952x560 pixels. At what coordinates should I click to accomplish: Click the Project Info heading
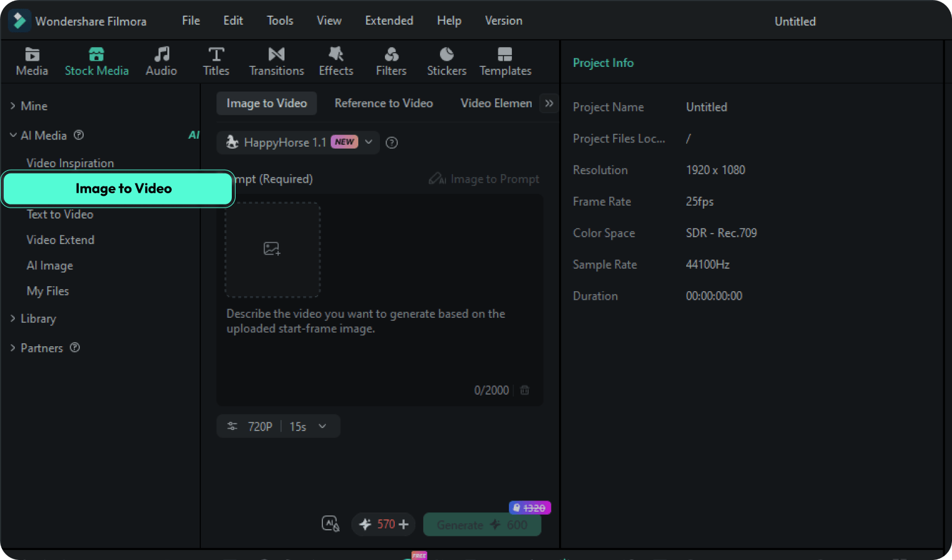point(603,63)
